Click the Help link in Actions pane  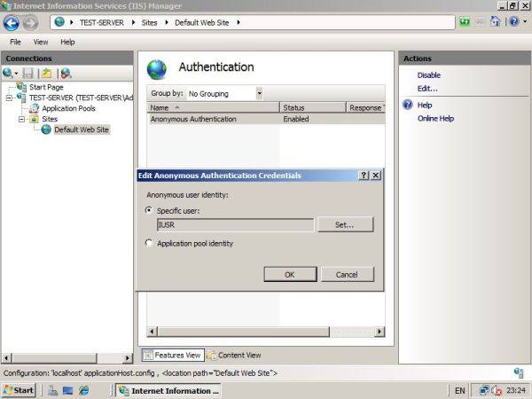pyautogui.click(x=425, y=105)
